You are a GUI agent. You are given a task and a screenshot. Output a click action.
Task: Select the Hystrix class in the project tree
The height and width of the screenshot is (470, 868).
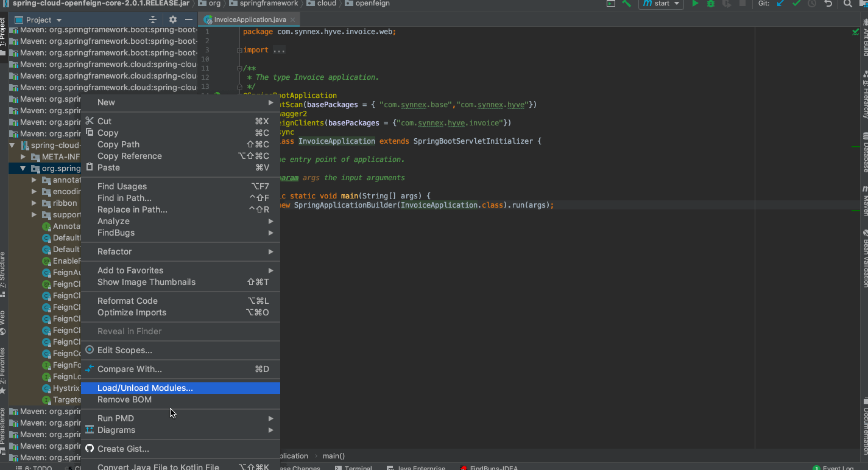point(44,388)
